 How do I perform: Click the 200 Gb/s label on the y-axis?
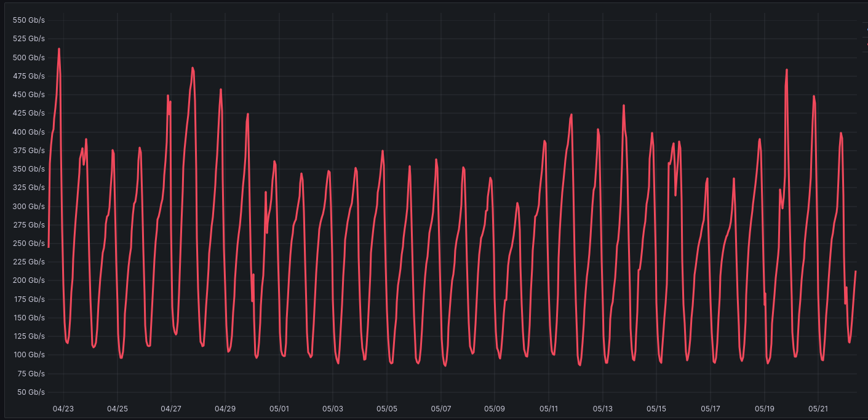[29, 280]
